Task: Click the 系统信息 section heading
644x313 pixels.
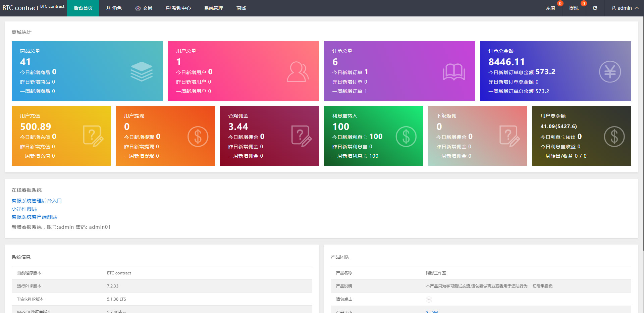Action: tap(21, 257)
